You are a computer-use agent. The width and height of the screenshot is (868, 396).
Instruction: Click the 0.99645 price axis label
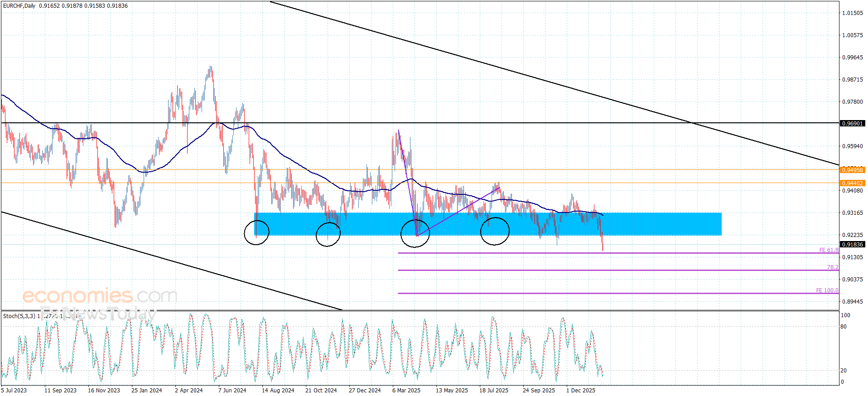pyautogui.click(x=853, y=58)
